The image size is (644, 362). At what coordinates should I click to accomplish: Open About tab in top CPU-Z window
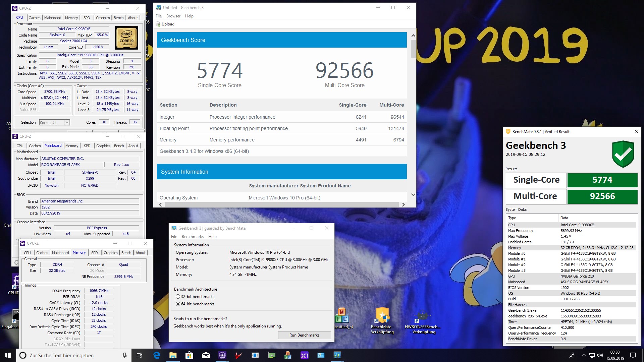[x=133, y=18]
